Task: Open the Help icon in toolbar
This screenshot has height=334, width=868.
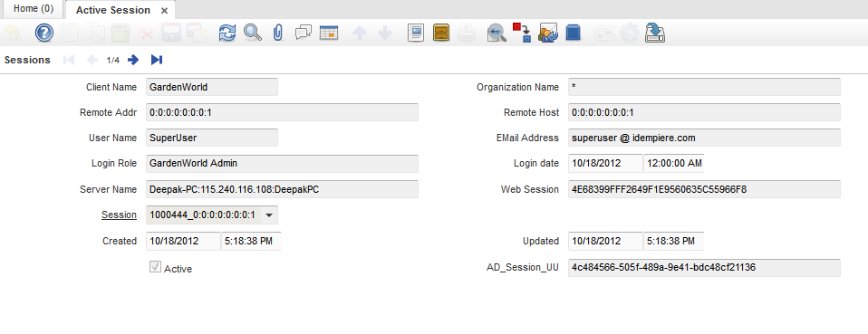Action: (43, 33)
